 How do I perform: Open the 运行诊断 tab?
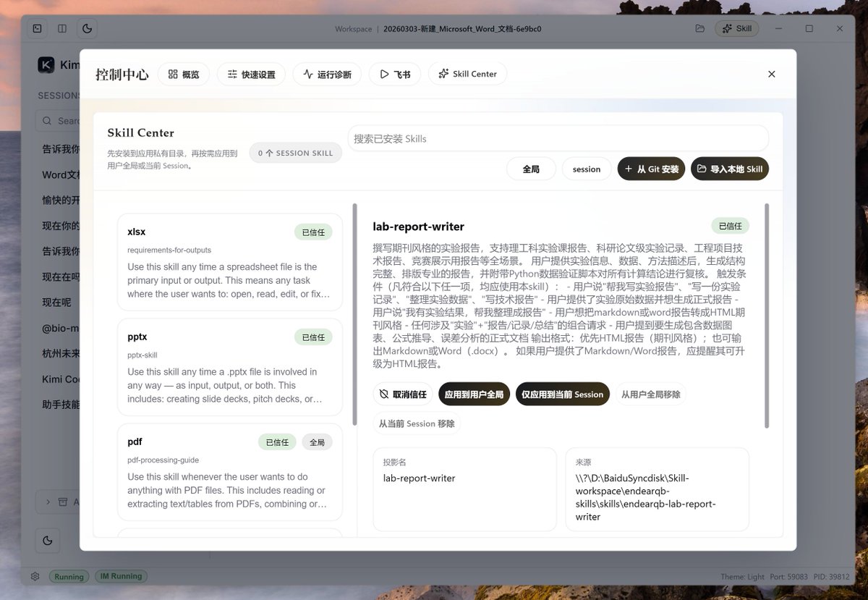click(x=327, y=74)
